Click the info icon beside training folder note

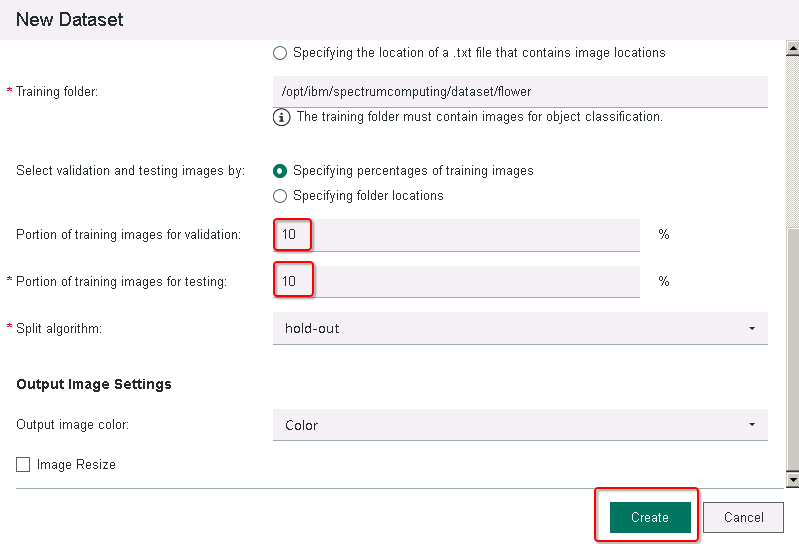(281, 117)
